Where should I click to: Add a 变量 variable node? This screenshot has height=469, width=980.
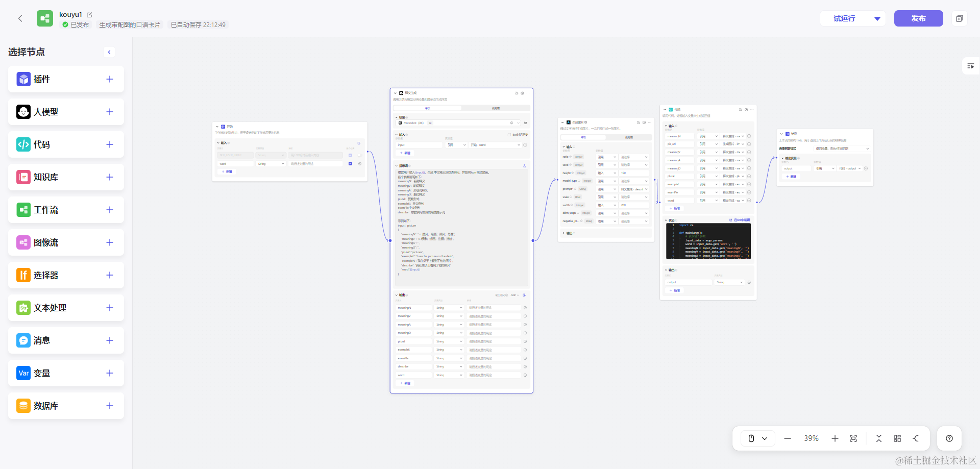click(x=110, y=373)
